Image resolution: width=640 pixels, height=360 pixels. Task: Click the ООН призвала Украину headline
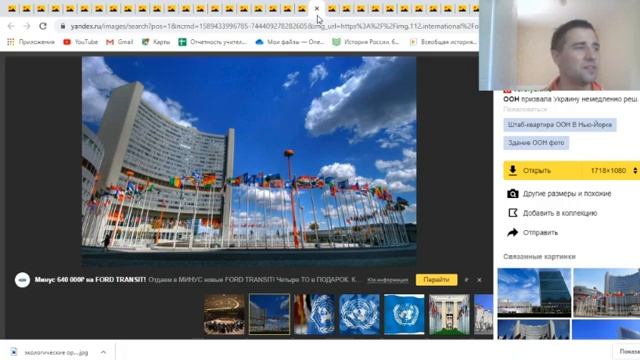tap(570, 99)
